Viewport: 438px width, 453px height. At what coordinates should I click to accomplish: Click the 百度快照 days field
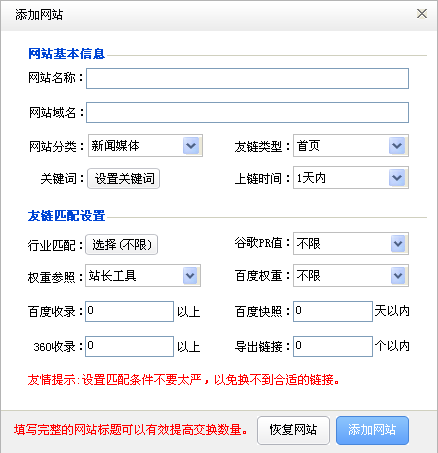(333, 311)
